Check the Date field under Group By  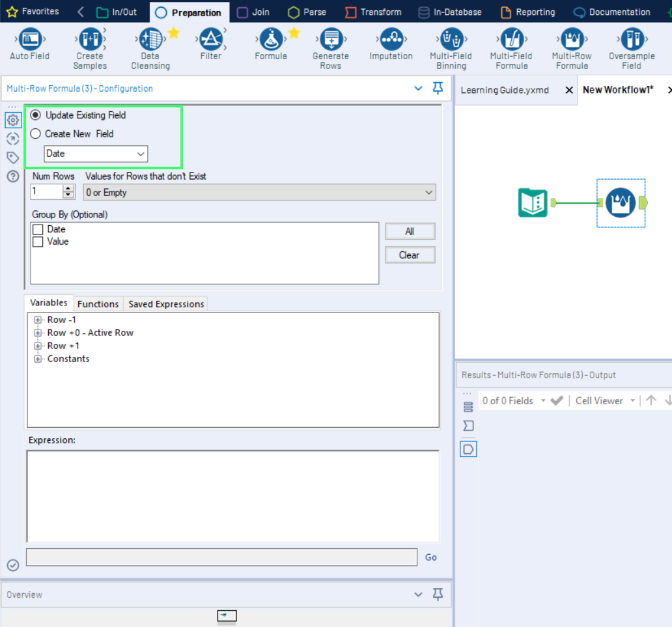point(37,229)
